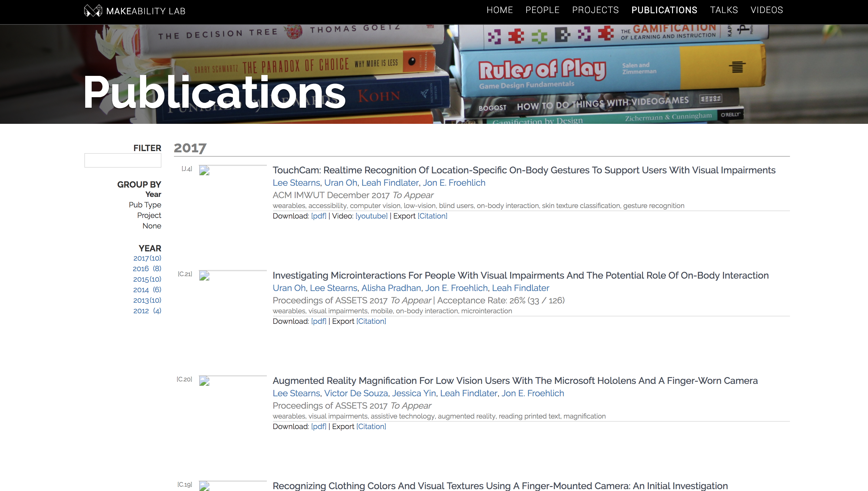The height and width of the screenshot is (491, 868).
Task: Open the TouchCam youtube video
Action: click(x=371, y=216)
